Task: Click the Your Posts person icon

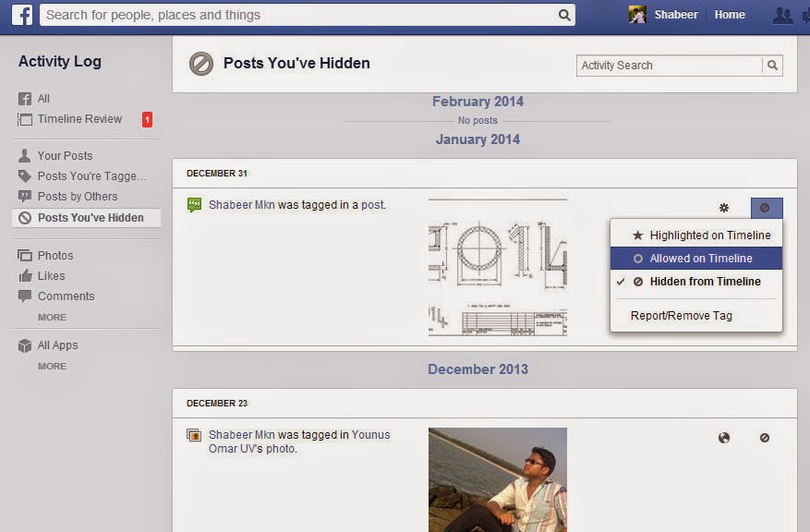Action: (24, 155)
